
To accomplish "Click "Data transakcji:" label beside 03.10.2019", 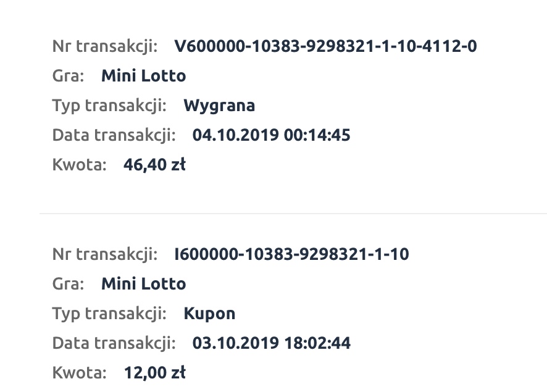I will click(x=114, y=343).
